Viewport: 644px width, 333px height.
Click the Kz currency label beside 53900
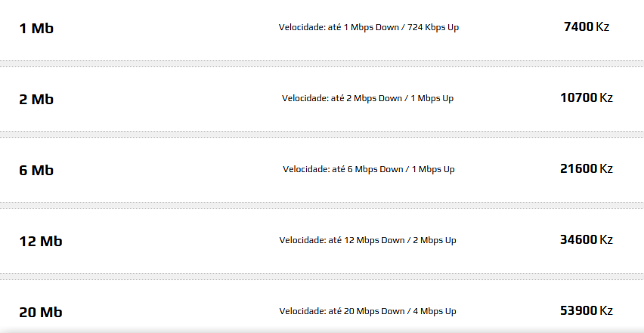tap(606, 310)
